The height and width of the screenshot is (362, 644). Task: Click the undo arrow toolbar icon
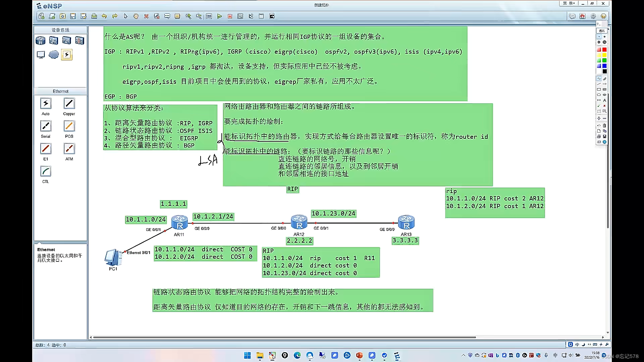coord(104,16)
